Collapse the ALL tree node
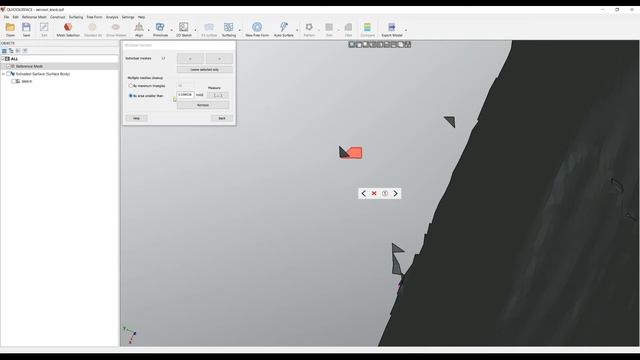This screenshot has width=640, height=360. (2, 59)
